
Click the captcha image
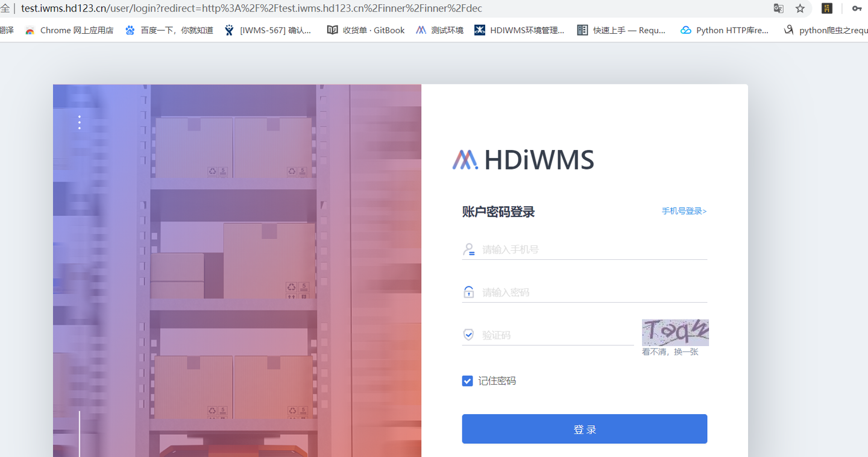(675, 332)
